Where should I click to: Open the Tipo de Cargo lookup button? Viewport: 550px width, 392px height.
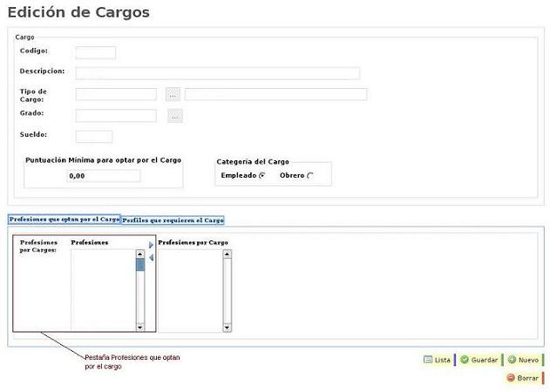click(173, 94)
